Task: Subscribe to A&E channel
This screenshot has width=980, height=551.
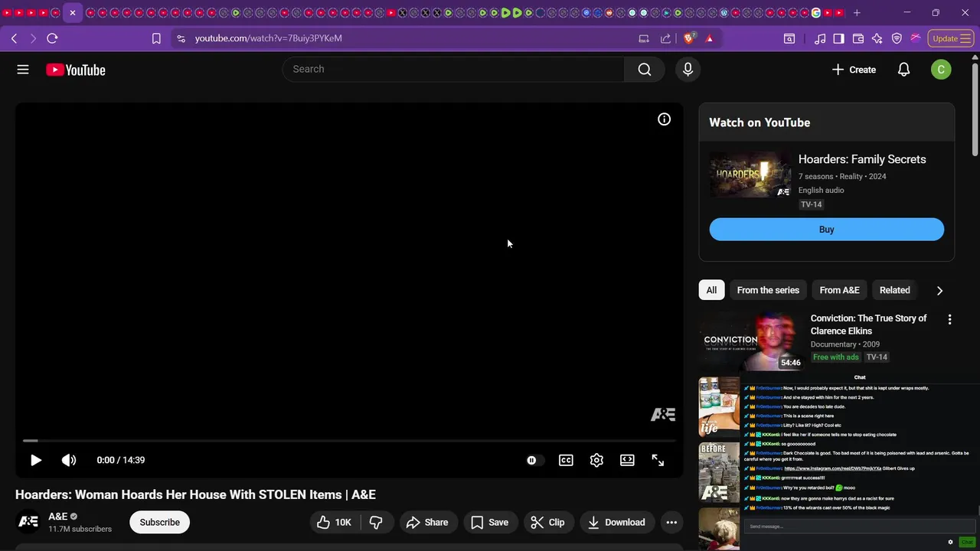Action: (159, 523)
